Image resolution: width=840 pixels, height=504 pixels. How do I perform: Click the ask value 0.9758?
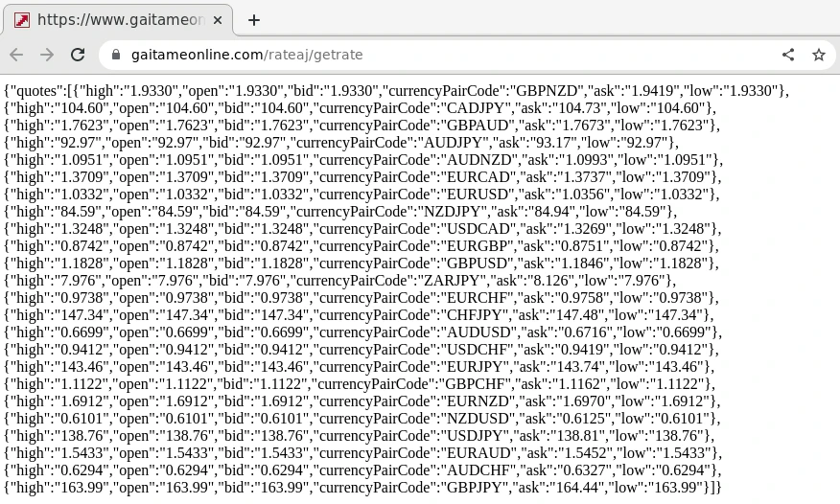coord(583,297)
